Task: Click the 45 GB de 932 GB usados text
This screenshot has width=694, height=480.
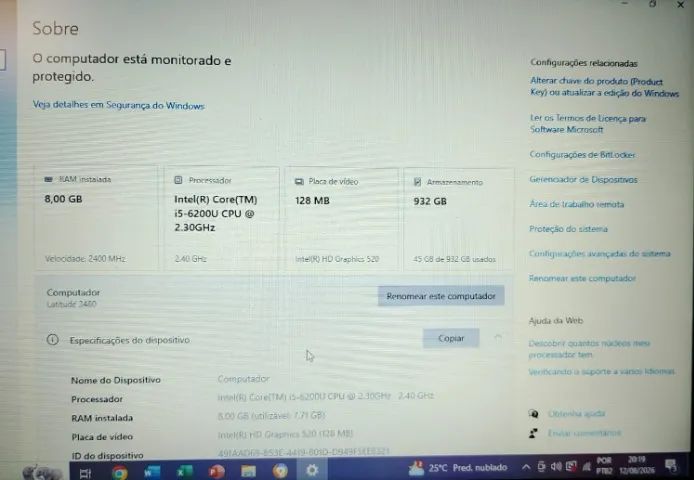Action: click(454, 259)
